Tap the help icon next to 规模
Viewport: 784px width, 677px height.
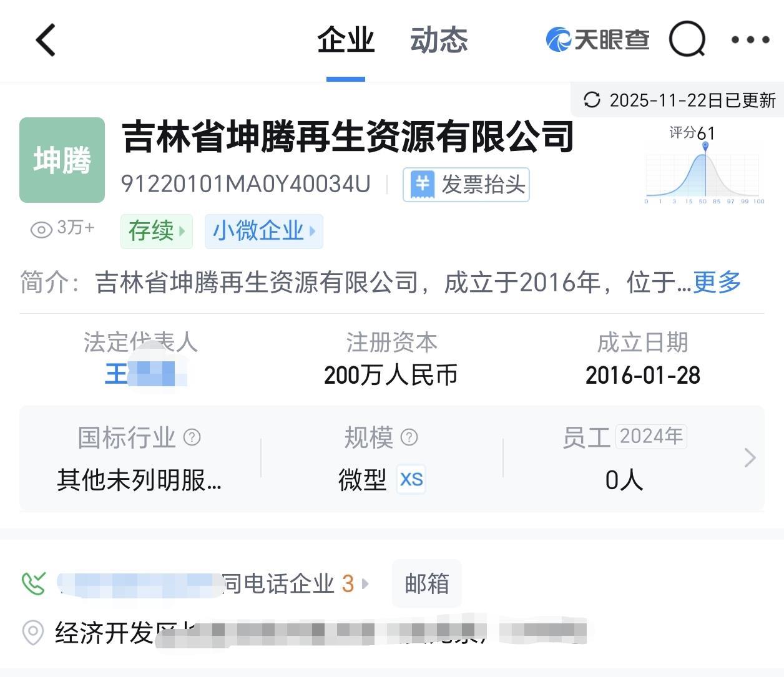pyautogui.click(x=409, y=437)
